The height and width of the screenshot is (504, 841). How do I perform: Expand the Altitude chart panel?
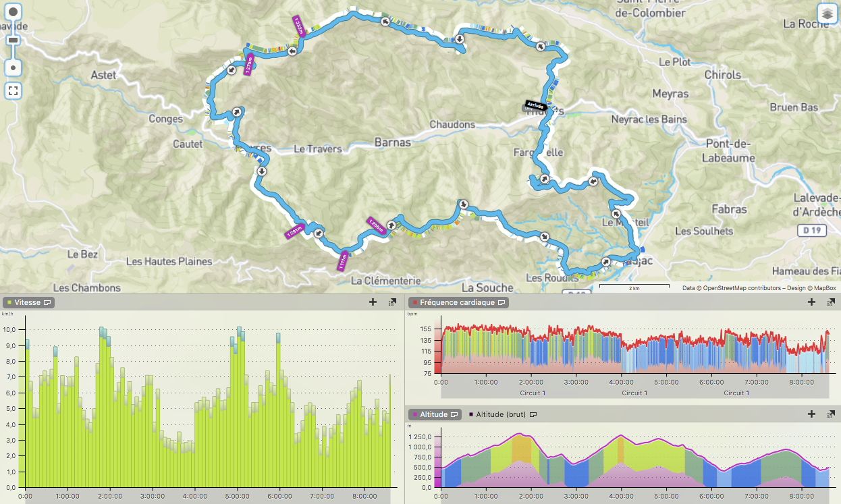point(831,414)
